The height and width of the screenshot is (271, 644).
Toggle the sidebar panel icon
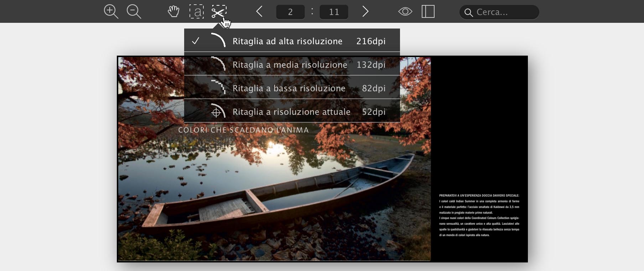tap(428, 11)
